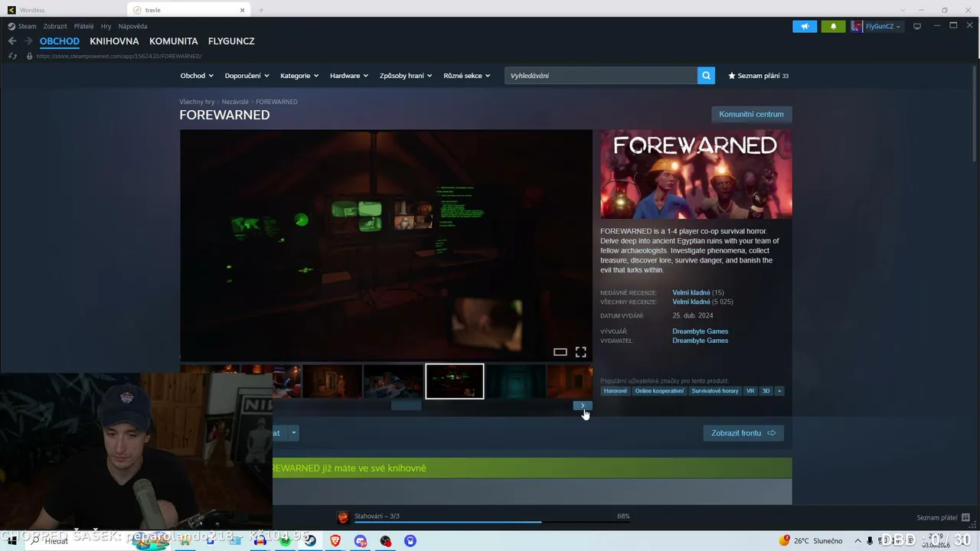This screenshot has height=551, width=980.
Task: Click the wishlist star icon
Action: (732, 76)
